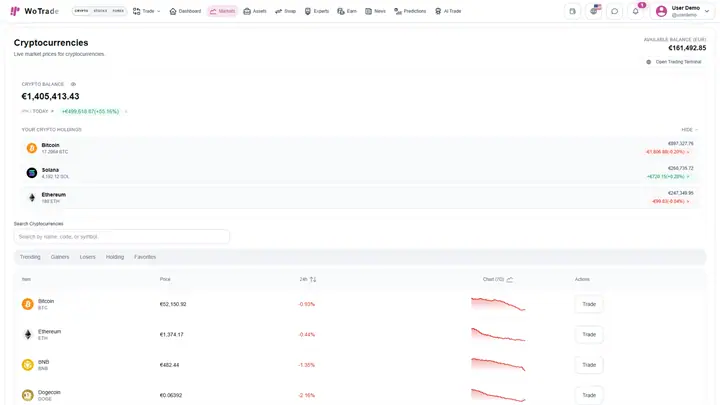Click the Search Cryptocurrencies input field
This screenshot has height=405, width=720.
coord(122,236)
